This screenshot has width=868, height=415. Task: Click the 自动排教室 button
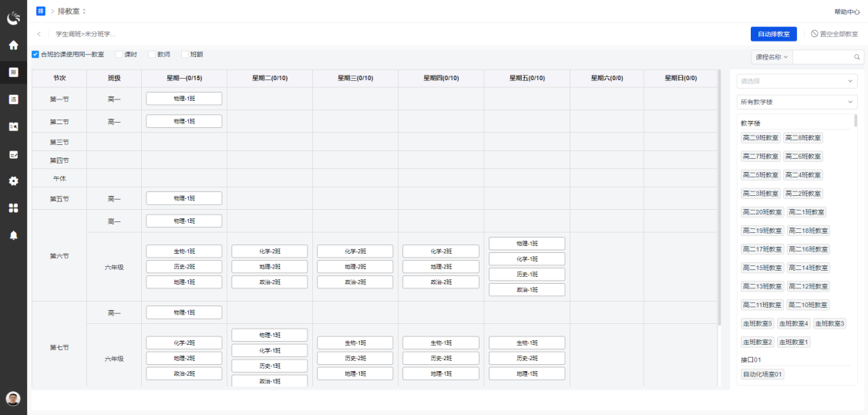coord(773,34)
